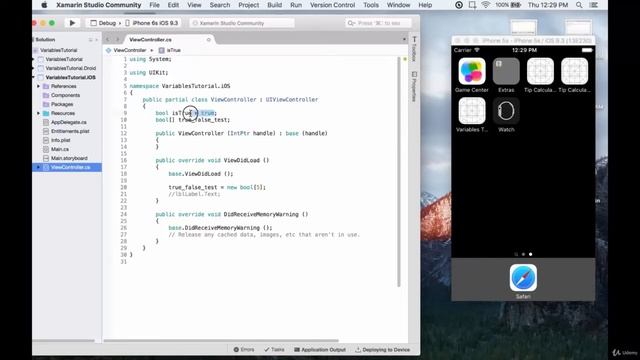Select VariablesTutorial.iOS project

click(70, 77)
